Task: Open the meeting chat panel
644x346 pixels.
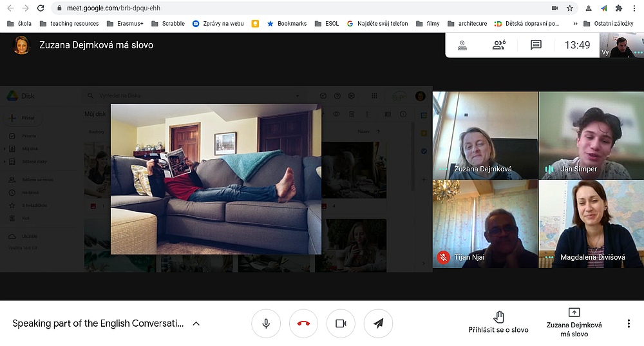Action: pyautogui.click(x=536, y=45)
